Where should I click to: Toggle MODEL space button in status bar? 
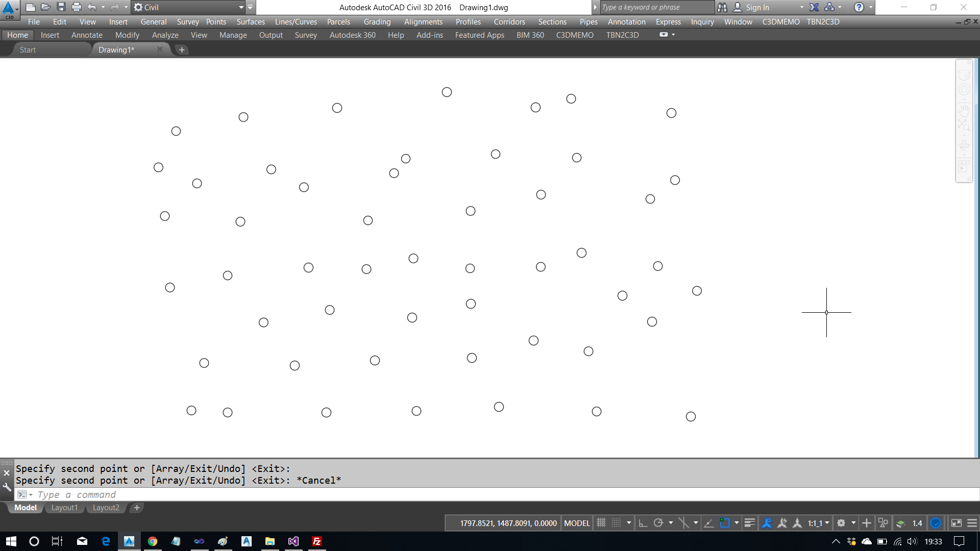tap(577, 523)
